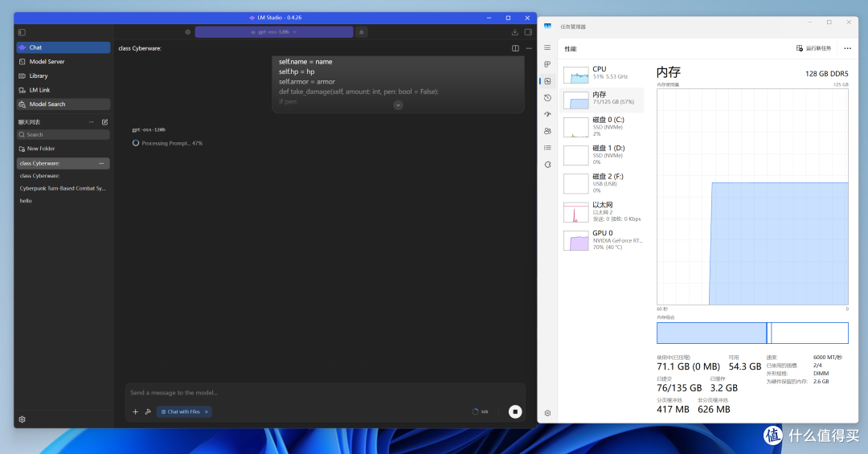Stop generation with the stop button
This screenshot has width=868, height=454.
[515, 411]
